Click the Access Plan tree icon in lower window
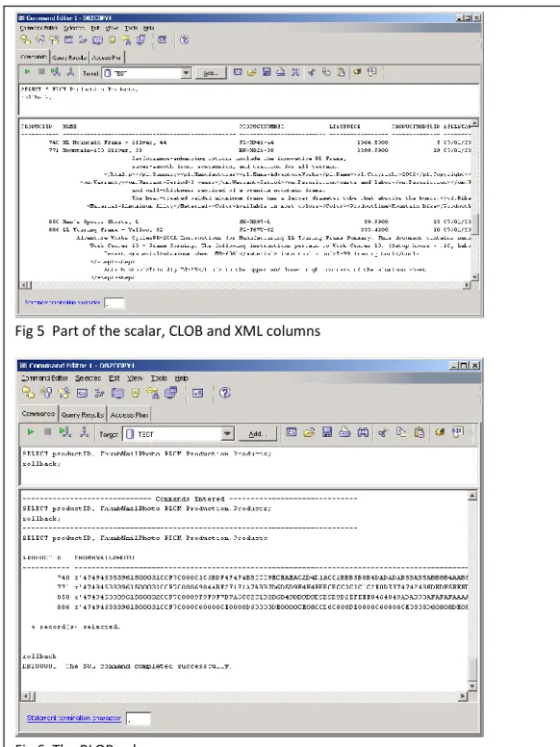Image resolution: width=560 pixels, height=747 pixels. (85, 432)
